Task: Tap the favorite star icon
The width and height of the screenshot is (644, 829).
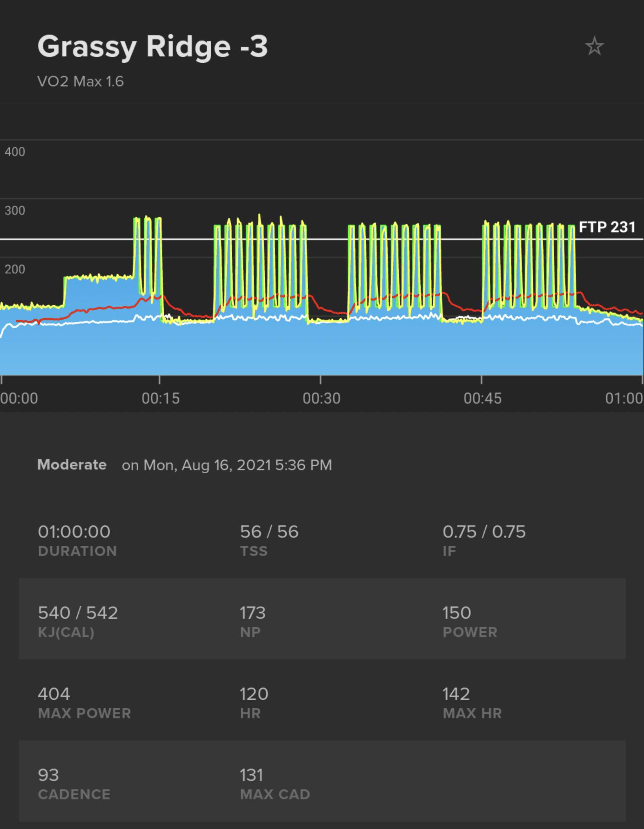Action: (x=594, y=46)
